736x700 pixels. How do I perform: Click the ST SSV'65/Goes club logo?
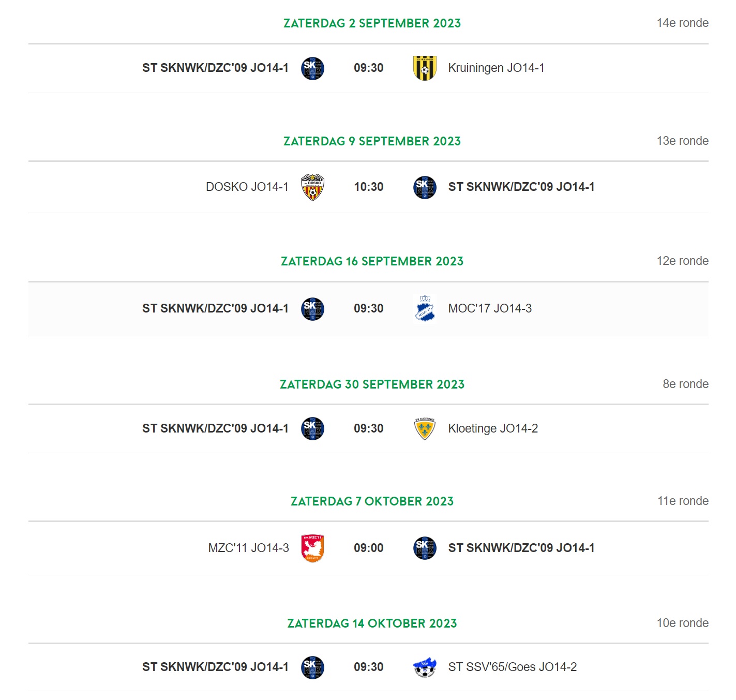click(425, 667)
